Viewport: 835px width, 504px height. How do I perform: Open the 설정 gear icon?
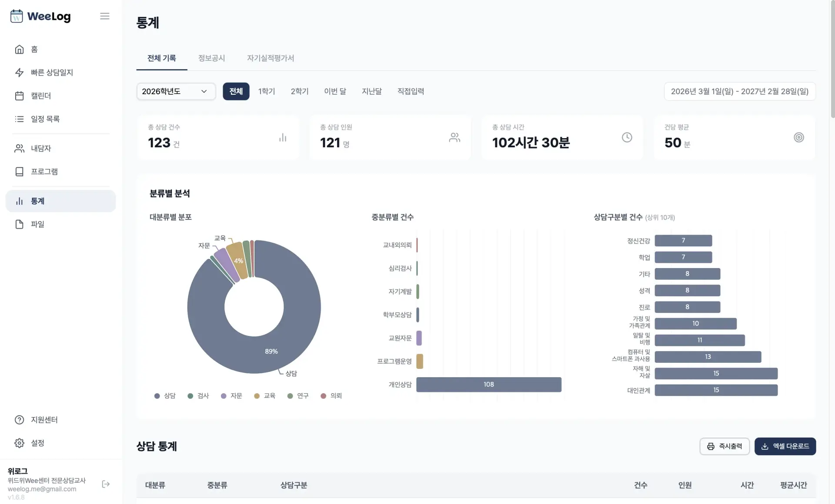pos(19,443)
